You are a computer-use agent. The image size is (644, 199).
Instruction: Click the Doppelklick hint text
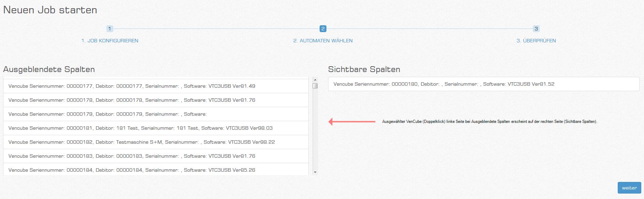click(x=489, y=122)
